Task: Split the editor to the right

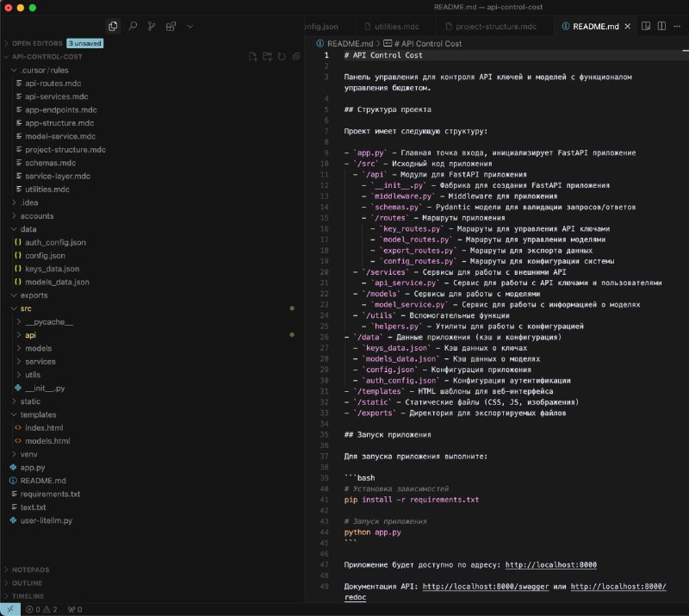Action: click(661, 27)
